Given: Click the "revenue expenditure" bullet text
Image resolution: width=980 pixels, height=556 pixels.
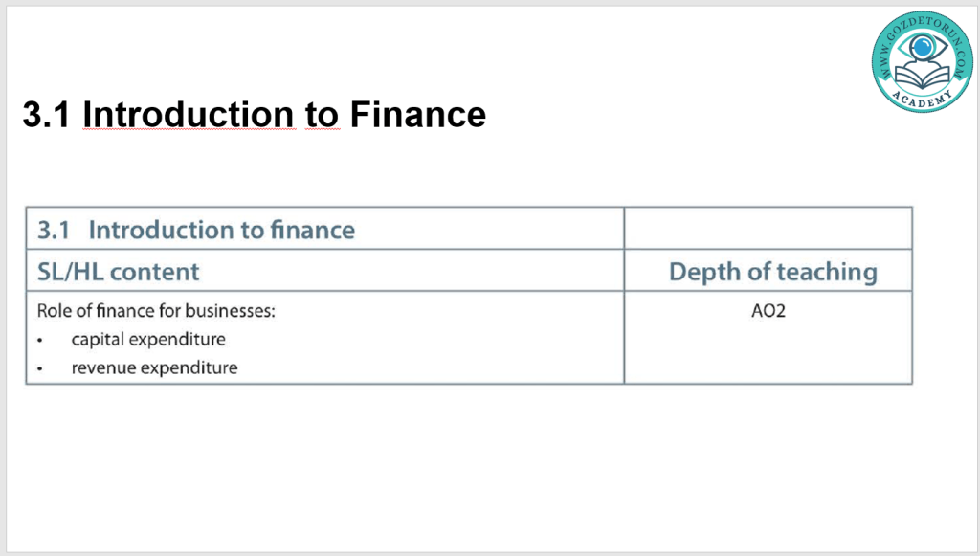Looking at the screenshot, I should click(154, 367).
